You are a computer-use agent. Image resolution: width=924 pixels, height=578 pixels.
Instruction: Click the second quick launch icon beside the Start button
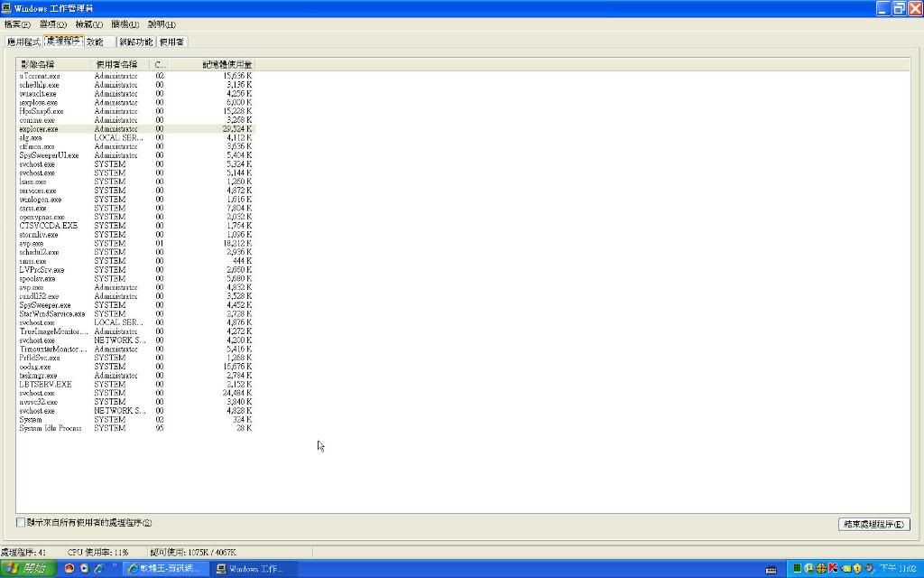click(84, 568)
